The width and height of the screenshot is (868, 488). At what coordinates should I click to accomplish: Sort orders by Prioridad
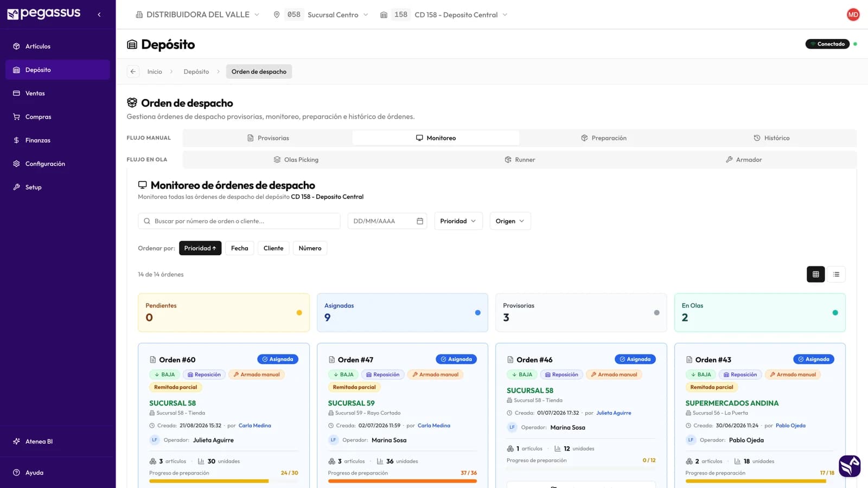tap(200, 248)
